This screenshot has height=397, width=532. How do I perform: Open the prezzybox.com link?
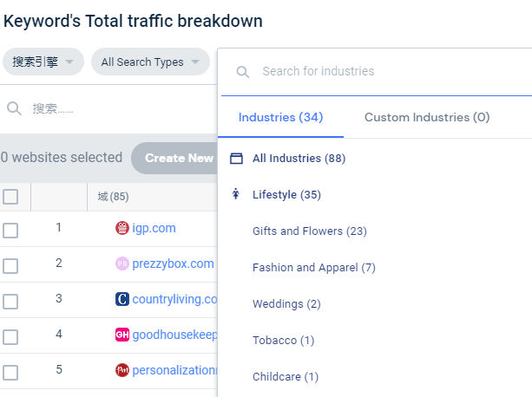point(173,264)
